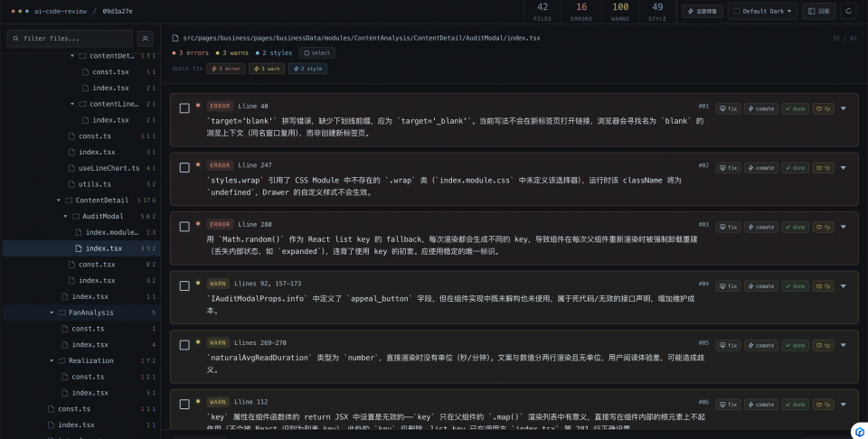Send issue #06 to comate
This screenshot has height=439, width=868.
click(760, 405)
